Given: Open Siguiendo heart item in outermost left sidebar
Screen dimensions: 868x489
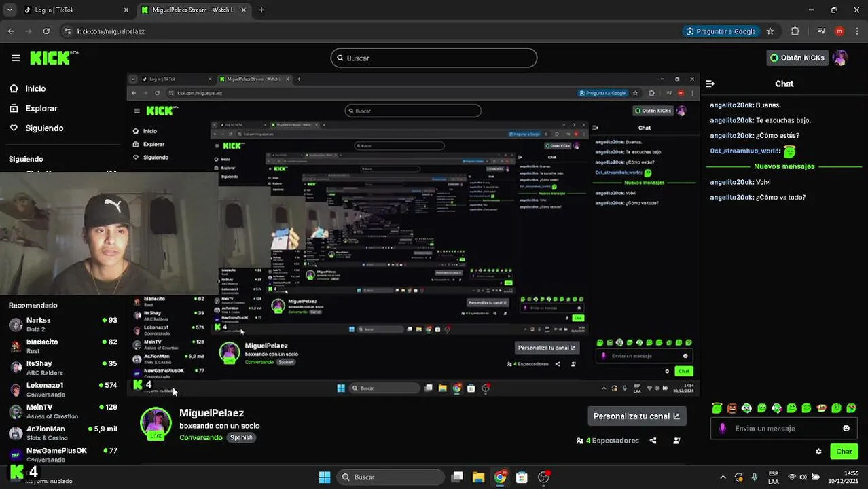Looking at the screenshot, I should [x=44, y=128].
